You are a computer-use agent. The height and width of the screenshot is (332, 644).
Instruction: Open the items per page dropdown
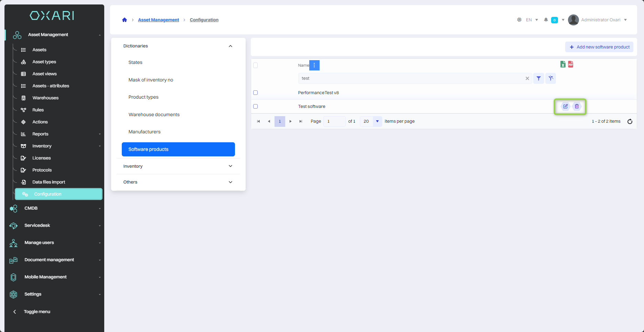[x=377, y=121]
